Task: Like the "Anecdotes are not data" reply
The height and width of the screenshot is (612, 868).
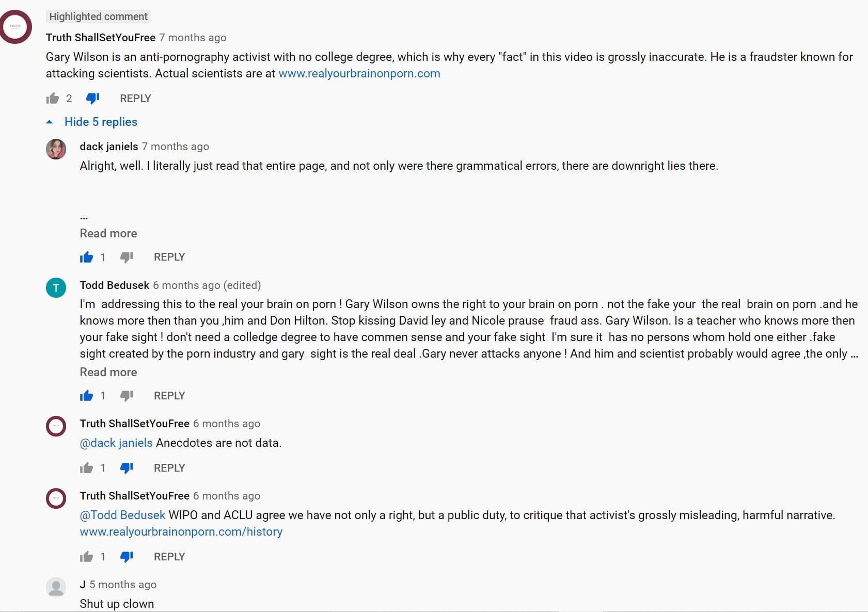Action: pyautogui.click(x=86, y=468)
